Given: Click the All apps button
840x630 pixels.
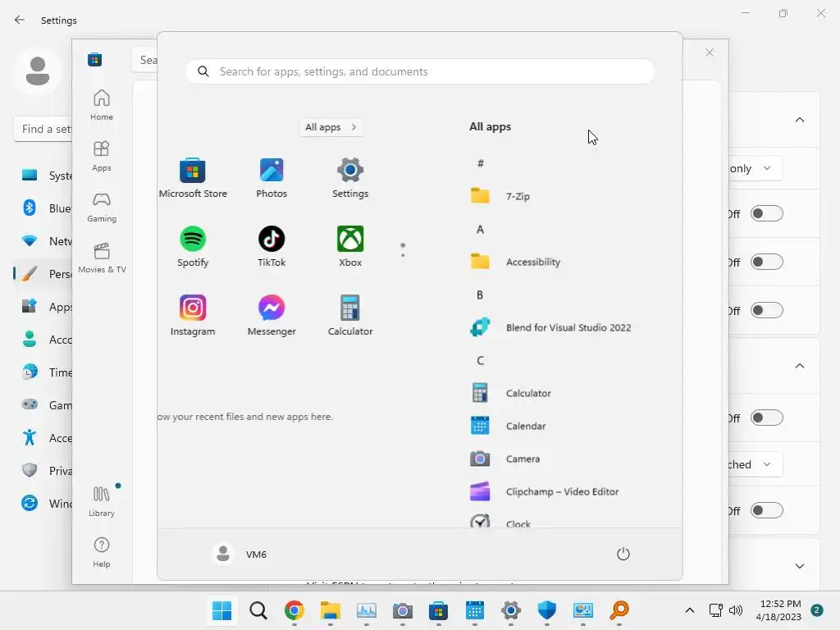Looking at the screenshot, I should click(331, 127).
